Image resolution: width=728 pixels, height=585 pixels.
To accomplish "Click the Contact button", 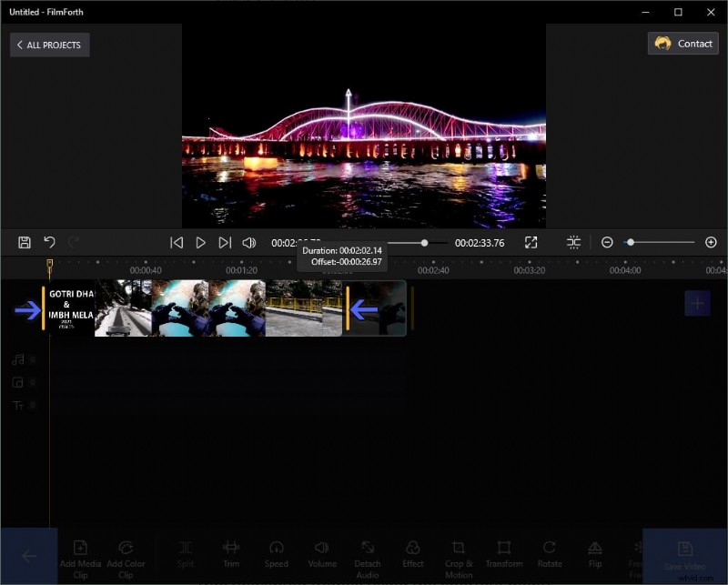I will coord(682,43).
